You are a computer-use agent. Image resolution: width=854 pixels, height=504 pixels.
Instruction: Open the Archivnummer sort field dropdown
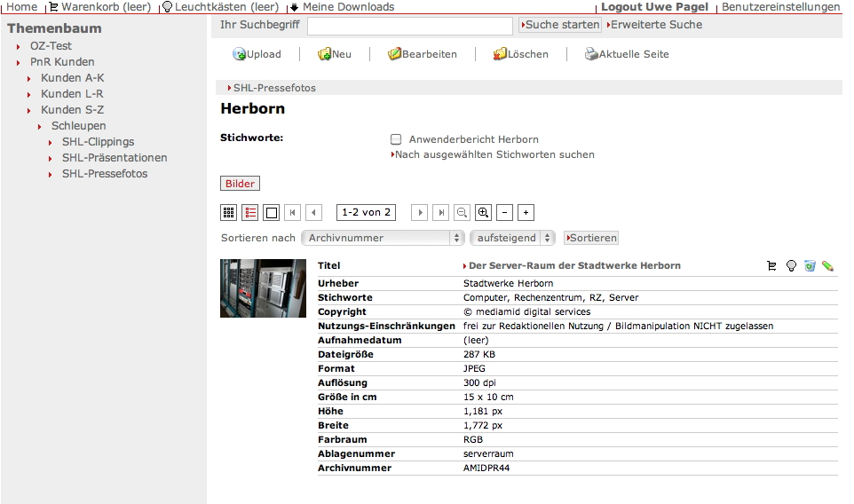coord(383,238)
